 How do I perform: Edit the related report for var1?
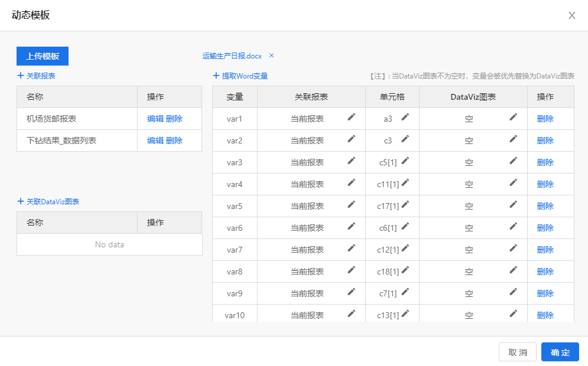352,117
